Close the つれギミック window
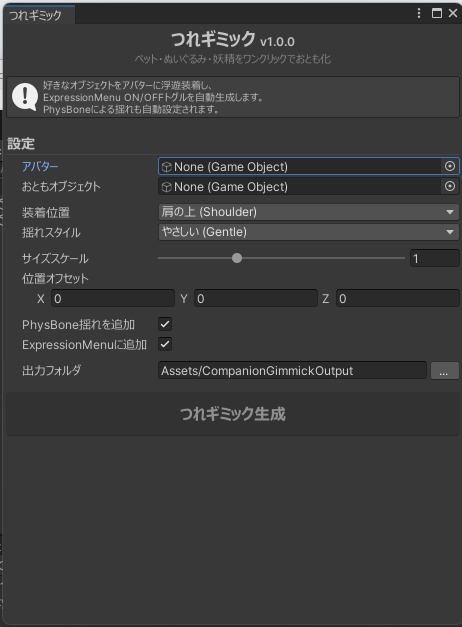Screen dimensions: 462x627 click(x=453, y=13)
